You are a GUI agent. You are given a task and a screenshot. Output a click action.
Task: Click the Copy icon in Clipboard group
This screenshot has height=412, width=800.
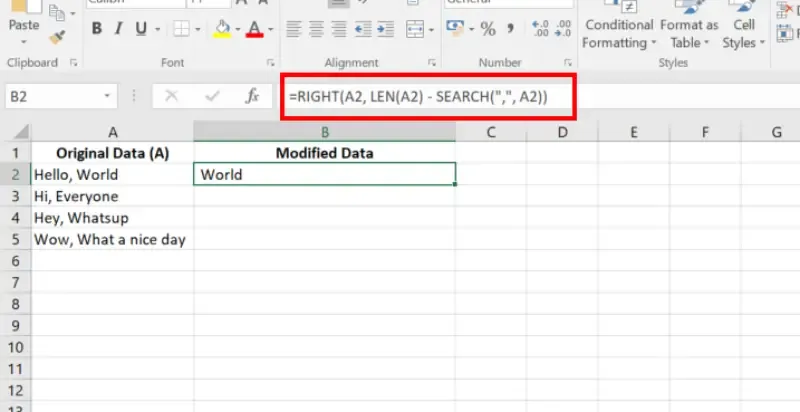pos(56,12)
